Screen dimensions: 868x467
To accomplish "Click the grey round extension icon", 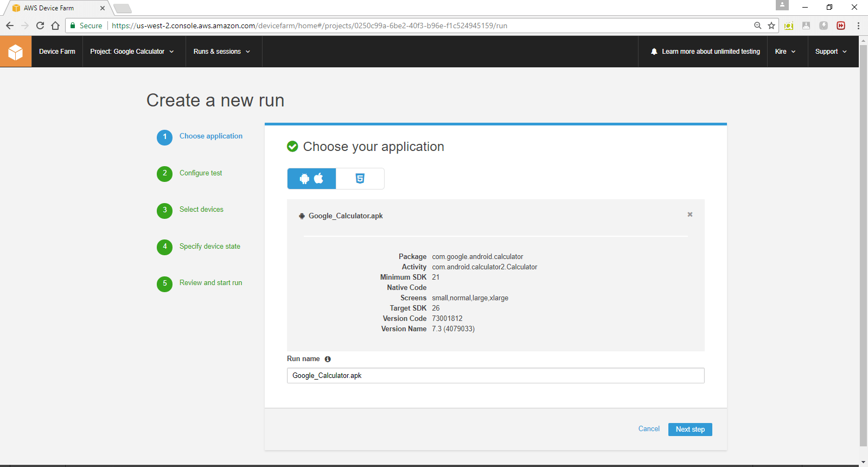I will 824,26.
